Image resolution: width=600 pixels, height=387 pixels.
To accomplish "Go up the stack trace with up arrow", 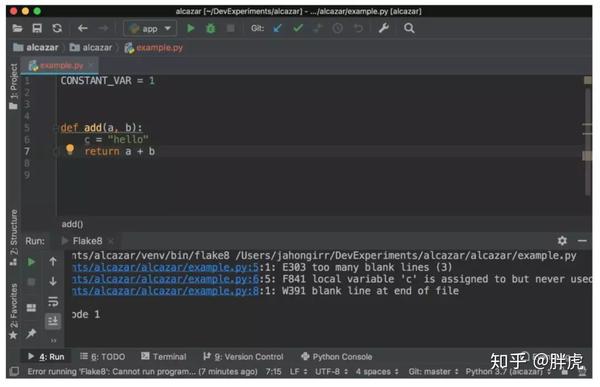I will (53, 262).
